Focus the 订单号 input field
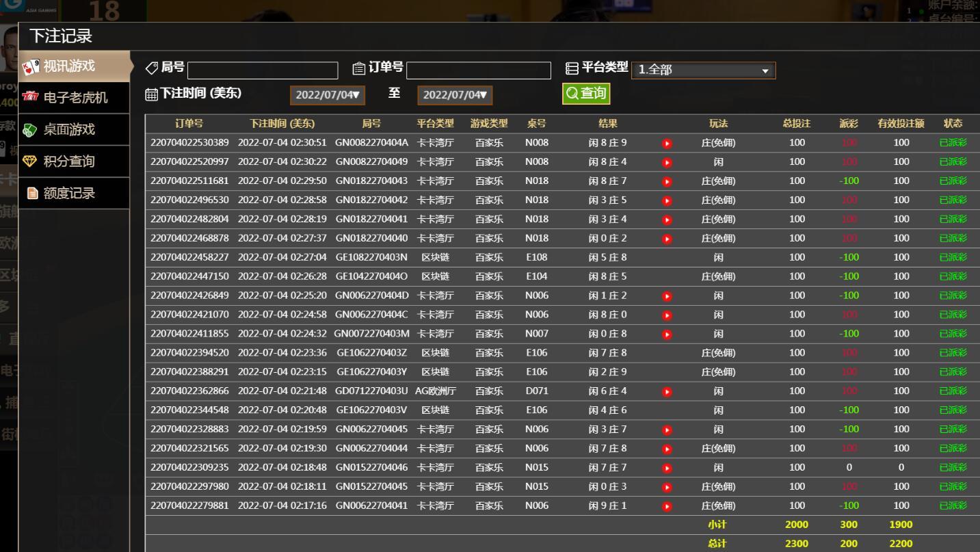 (479, 70)
